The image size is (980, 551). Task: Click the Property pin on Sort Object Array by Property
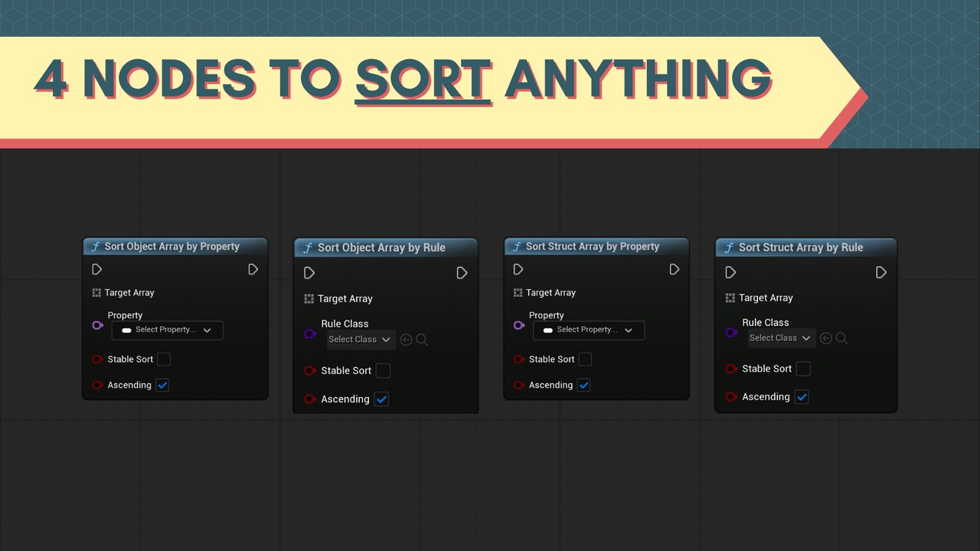pyautogui.click(x=97, y=325)
